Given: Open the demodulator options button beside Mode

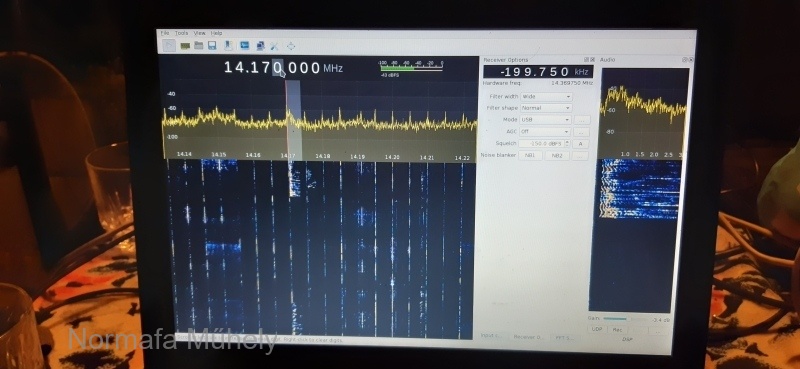Looking at the screenshot, I should pos(582,120).
